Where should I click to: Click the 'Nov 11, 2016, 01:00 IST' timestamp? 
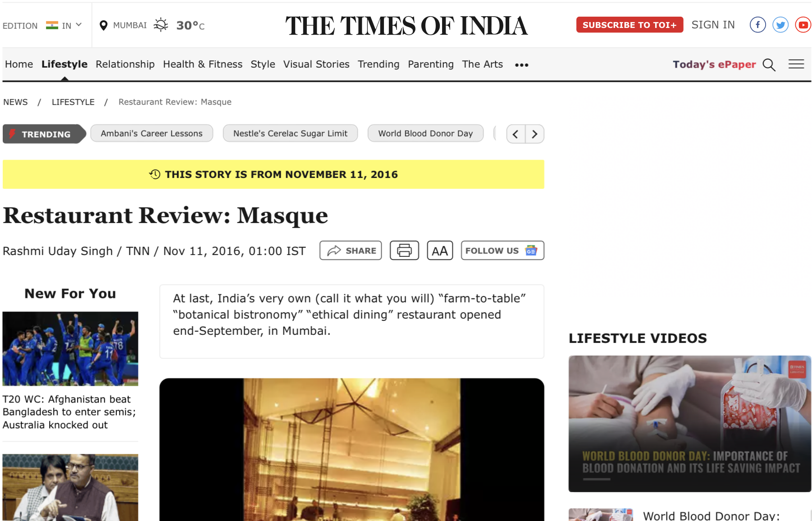coord(234,251)
